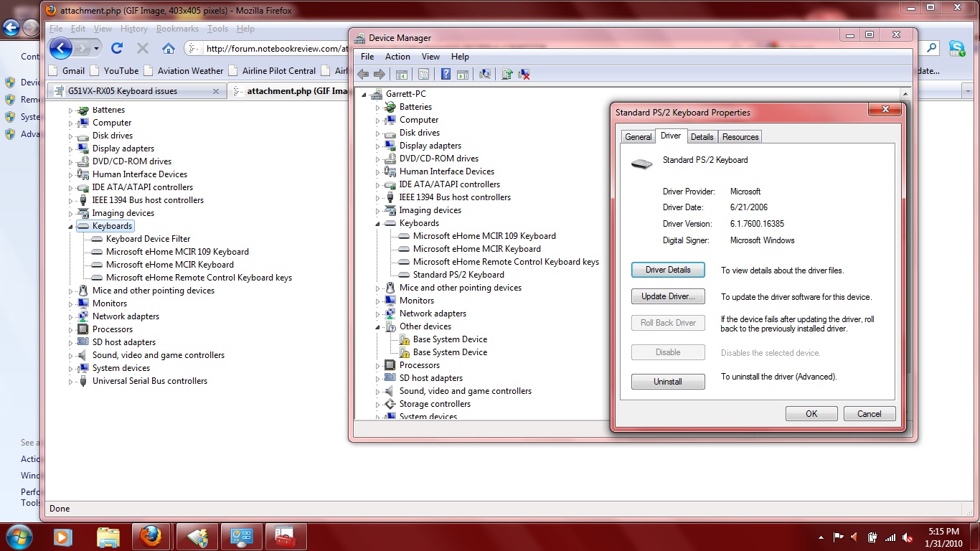Open Gmail bookmark in Firefox
The height and width of the screenshot is (551, 980).
[x=67, y=70]
